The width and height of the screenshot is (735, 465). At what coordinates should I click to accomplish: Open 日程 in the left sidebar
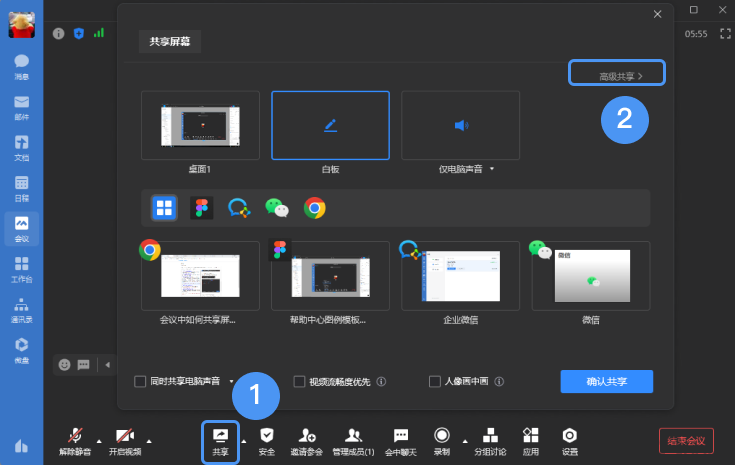(x=22, y=189)
